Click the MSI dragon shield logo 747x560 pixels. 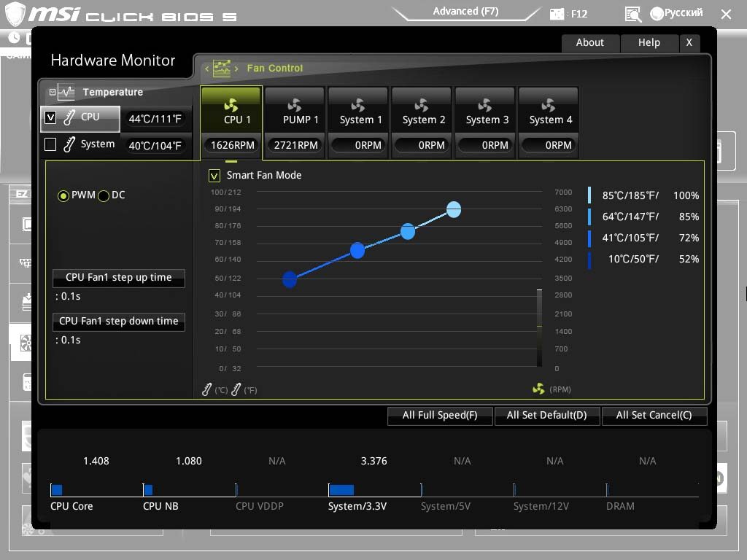pyautogui.click(x=15, y=13)
